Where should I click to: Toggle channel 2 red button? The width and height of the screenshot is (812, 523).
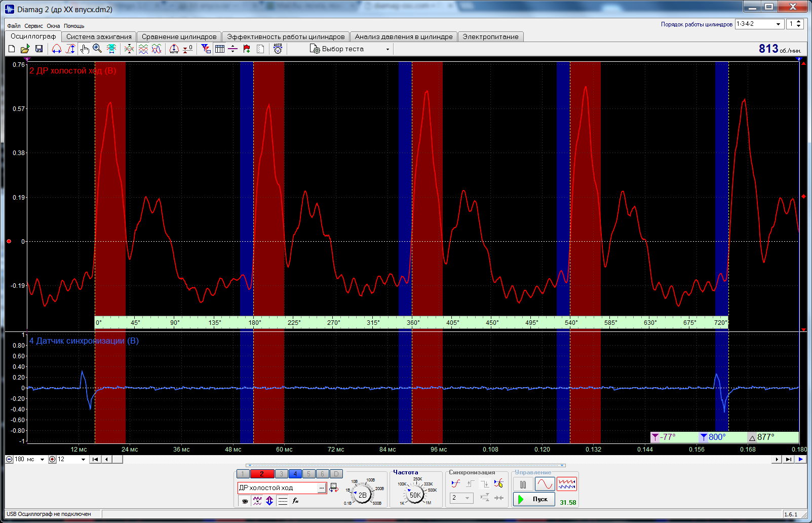pos(262,474)
